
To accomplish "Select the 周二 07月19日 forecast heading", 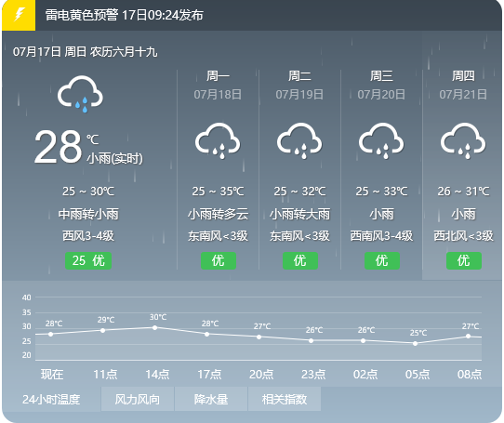I will [299, 86].
